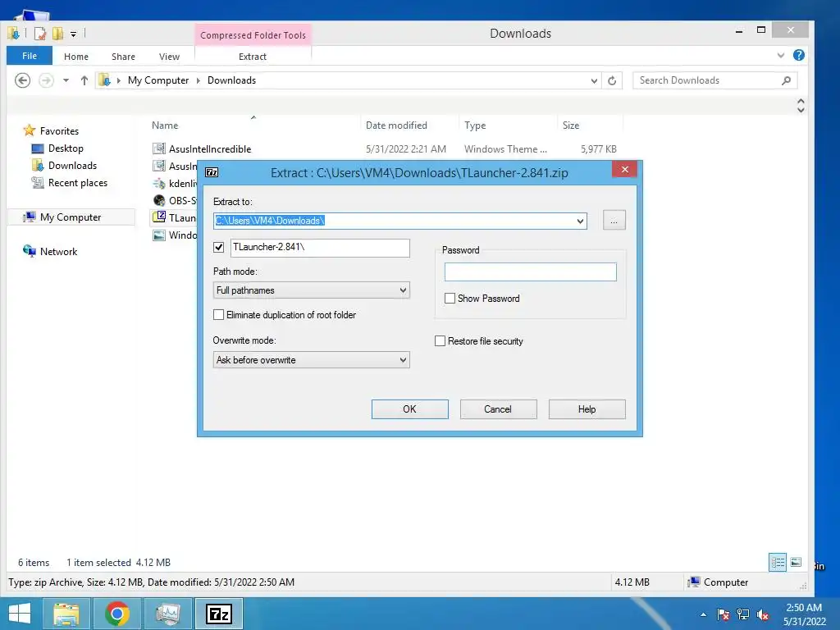Show hidden tray icons arrow
840x630 pixels.
pyautogui.click(x=703, y=614)
